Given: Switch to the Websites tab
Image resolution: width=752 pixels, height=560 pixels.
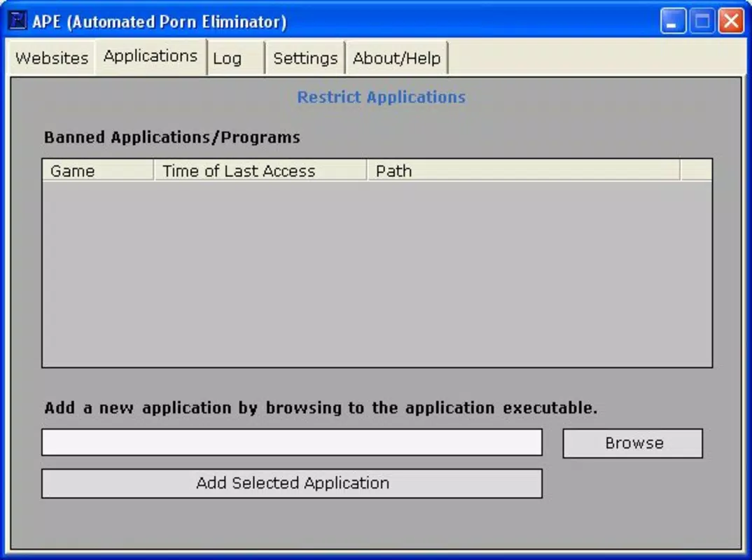Looking at the screenshot, I should pyautogui.click(x=51, y=58).
